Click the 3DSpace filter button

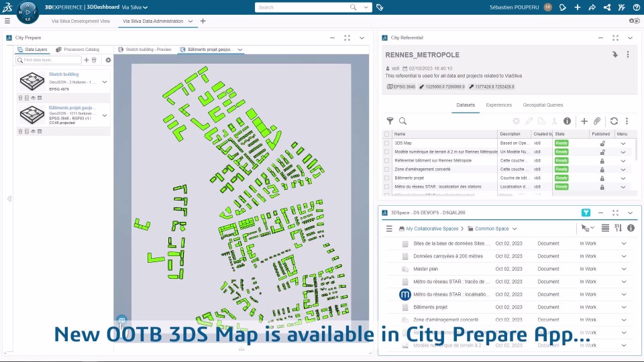[x=586, y=213]
